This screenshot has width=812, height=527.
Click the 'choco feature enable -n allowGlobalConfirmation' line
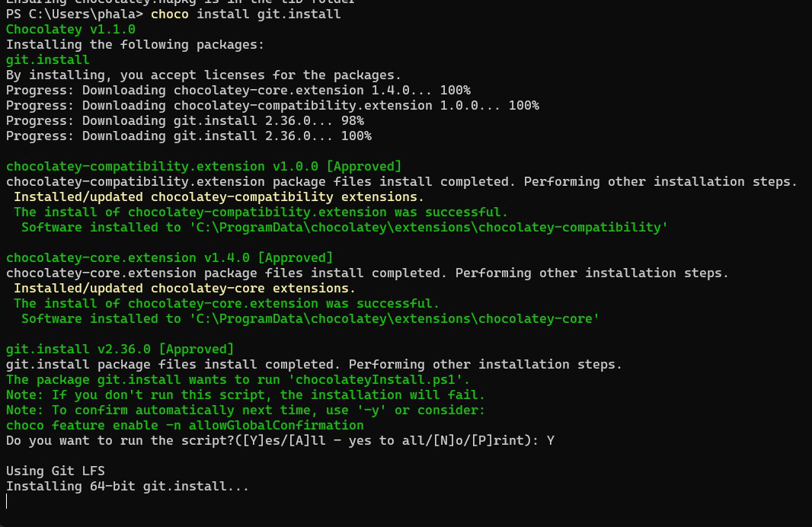pyautogui.click(x=184, y=425)
